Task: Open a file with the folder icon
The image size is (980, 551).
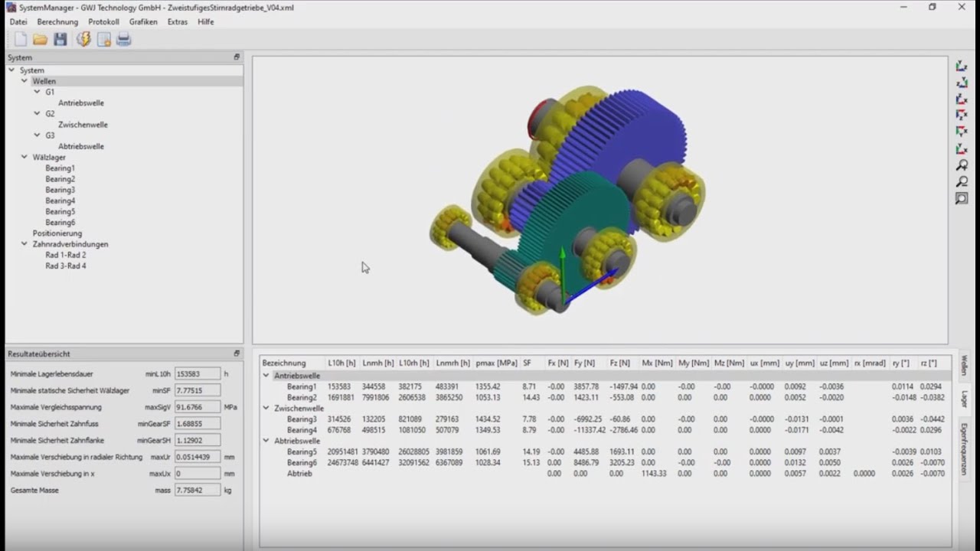Action: tap(41, 39)
